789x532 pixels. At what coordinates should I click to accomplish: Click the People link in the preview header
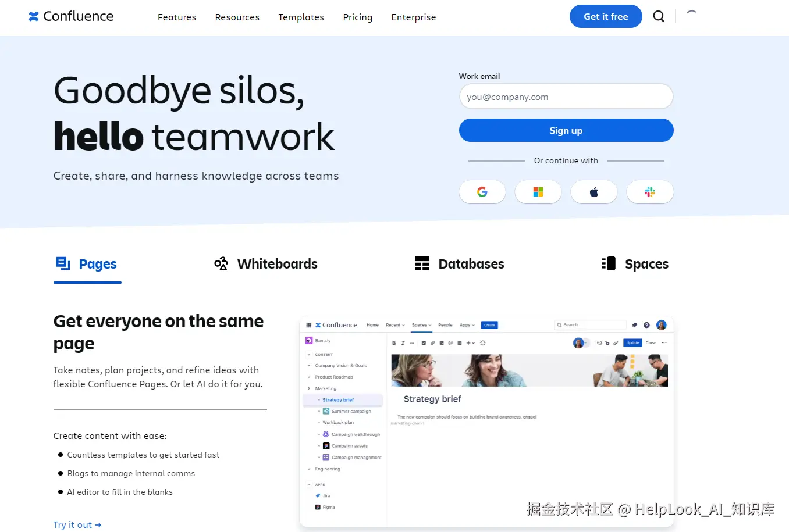445,325
